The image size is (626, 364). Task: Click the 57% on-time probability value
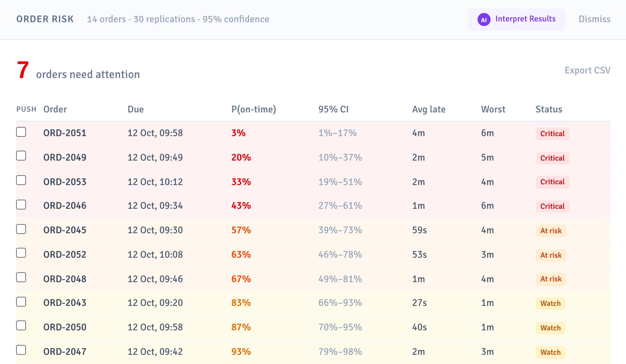point(241,230)
